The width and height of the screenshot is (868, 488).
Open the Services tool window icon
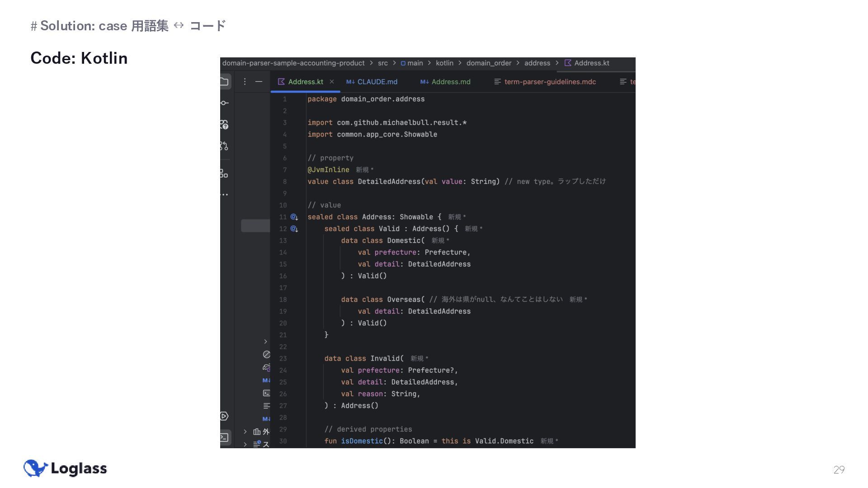pyautogui.click(x=224, y=416)
